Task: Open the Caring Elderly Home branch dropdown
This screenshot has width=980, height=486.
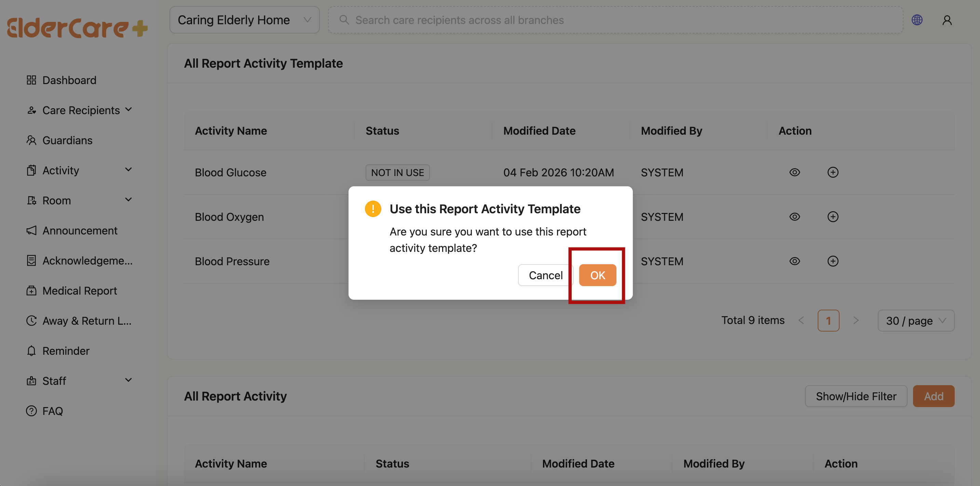Action: click(244, 20)
